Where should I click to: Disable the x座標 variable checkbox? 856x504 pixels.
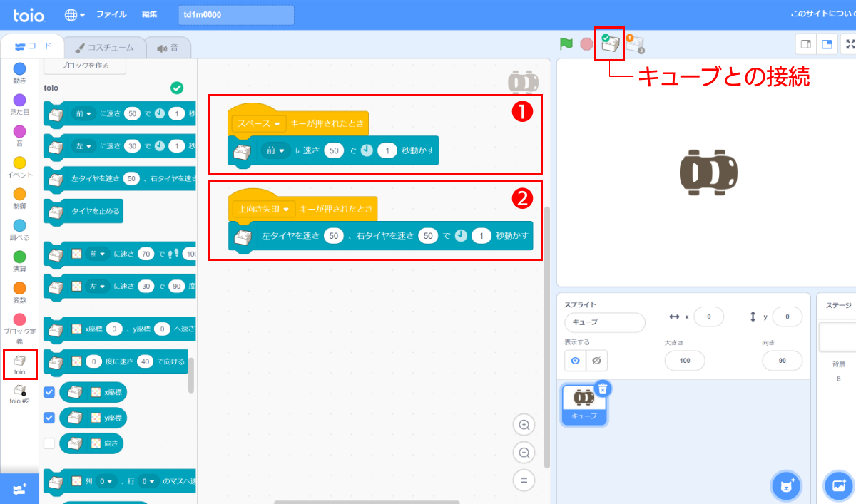point(49,392)
